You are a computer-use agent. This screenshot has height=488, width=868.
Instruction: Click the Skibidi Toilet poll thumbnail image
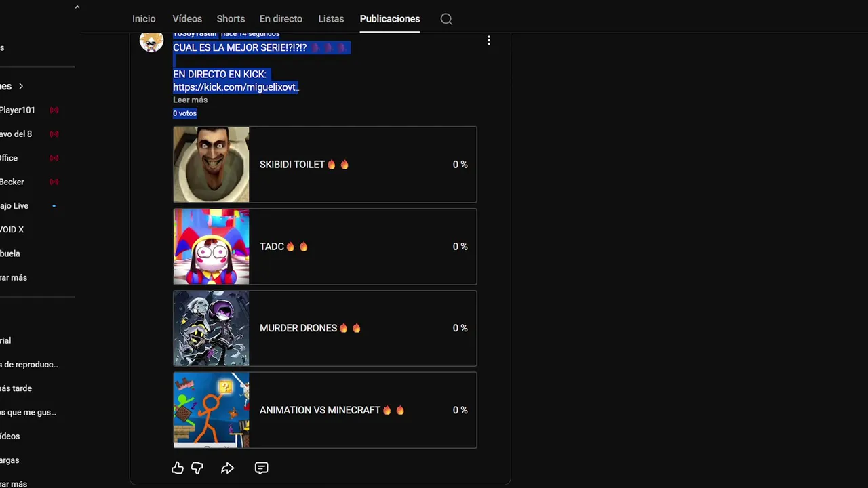[211, 165]
